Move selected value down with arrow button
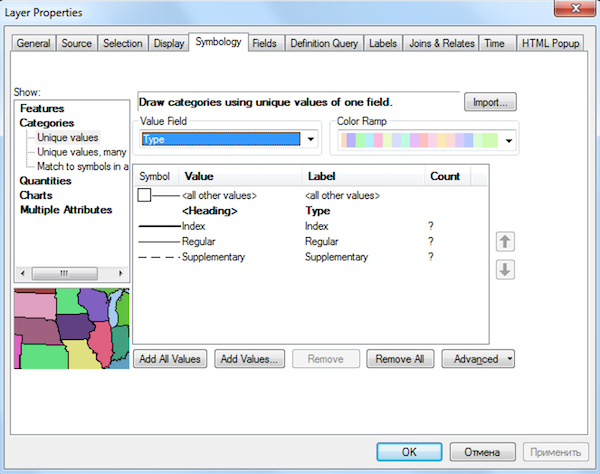The width and height of the screenshot is (600, 474). point(505,270)
